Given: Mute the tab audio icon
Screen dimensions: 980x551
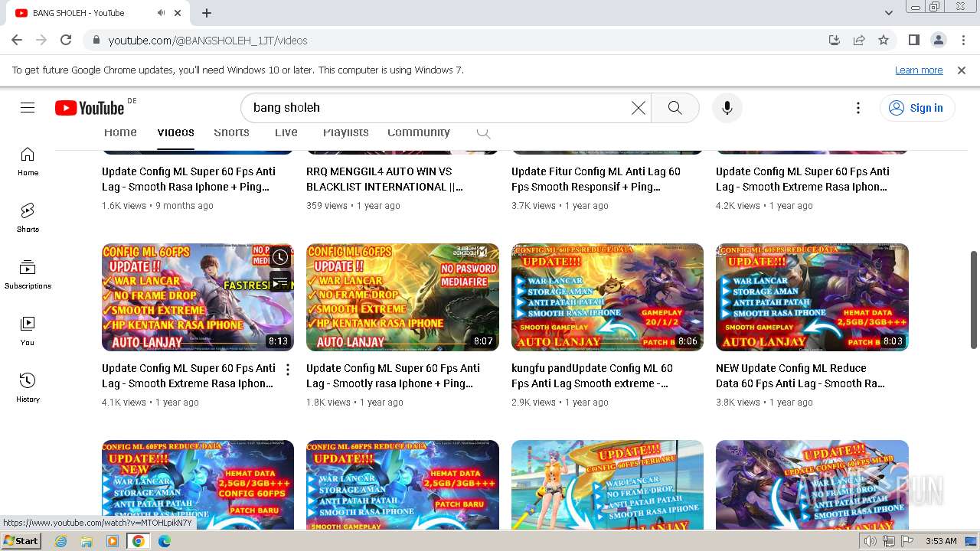Looking at the screenshot, I should click(x=162, y=13).
